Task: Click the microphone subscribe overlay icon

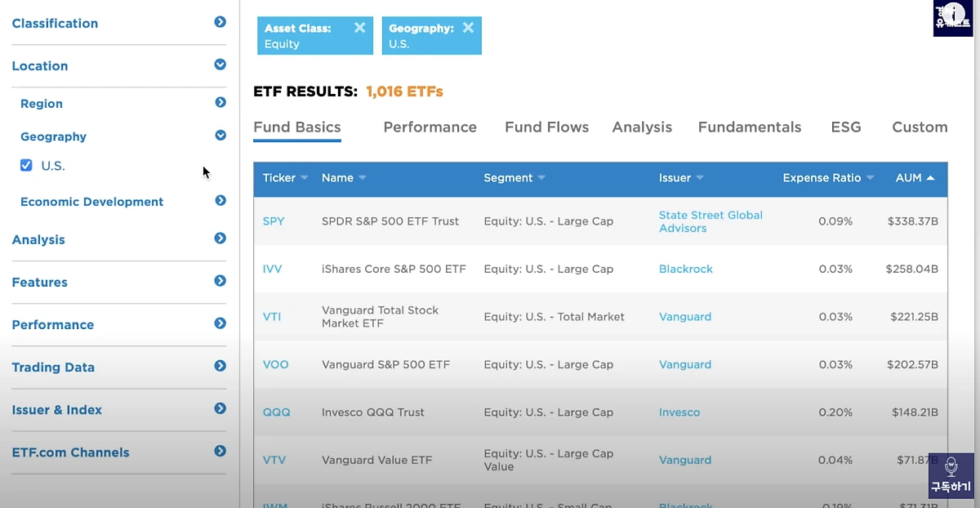Action: click(951, 475)
